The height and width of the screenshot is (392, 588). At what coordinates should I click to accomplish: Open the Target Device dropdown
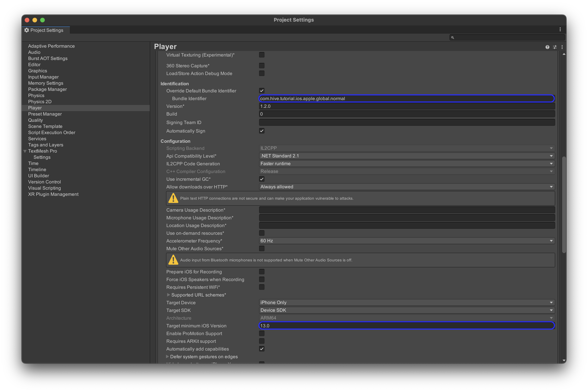(407, 302)
